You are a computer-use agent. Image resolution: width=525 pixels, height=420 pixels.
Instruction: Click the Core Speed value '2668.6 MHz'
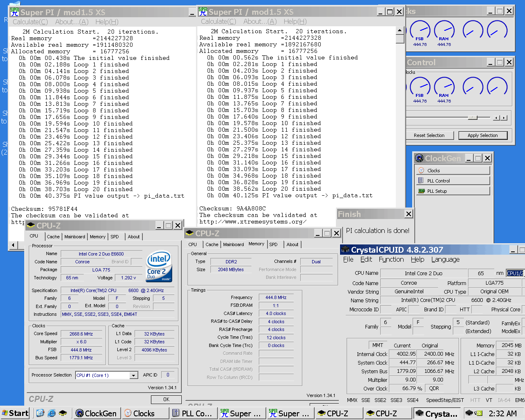(81, 334)
